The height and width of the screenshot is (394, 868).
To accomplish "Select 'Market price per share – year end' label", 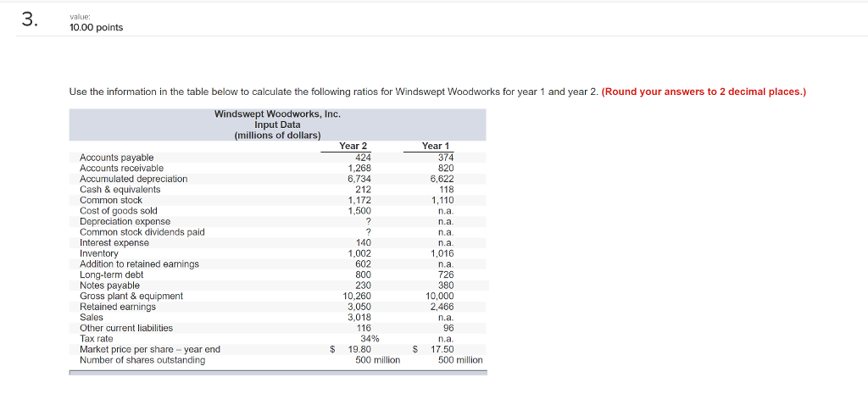I will (x=150, y=349).
